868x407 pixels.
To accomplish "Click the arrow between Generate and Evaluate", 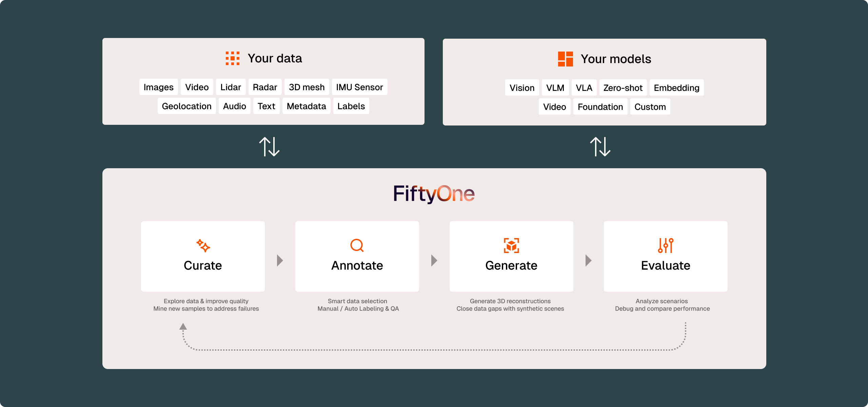I will (x=588, y=260).
